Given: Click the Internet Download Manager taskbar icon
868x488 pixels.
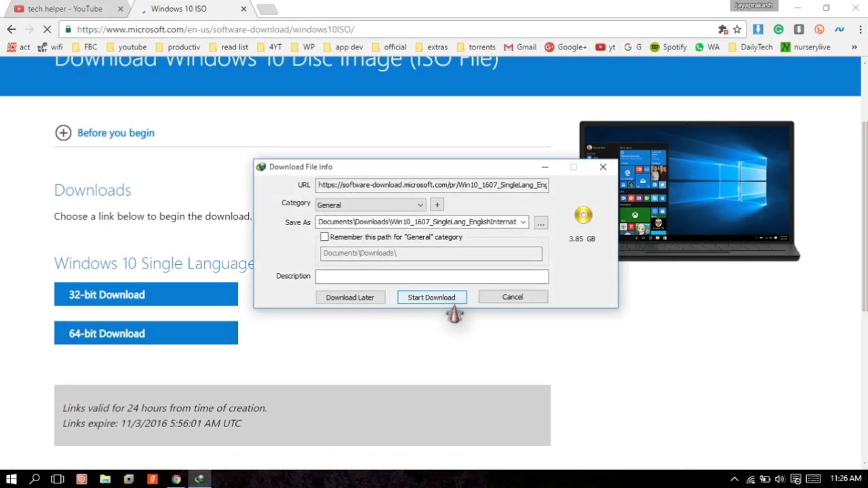Looking at the screenshot, I should coord(199,479).
